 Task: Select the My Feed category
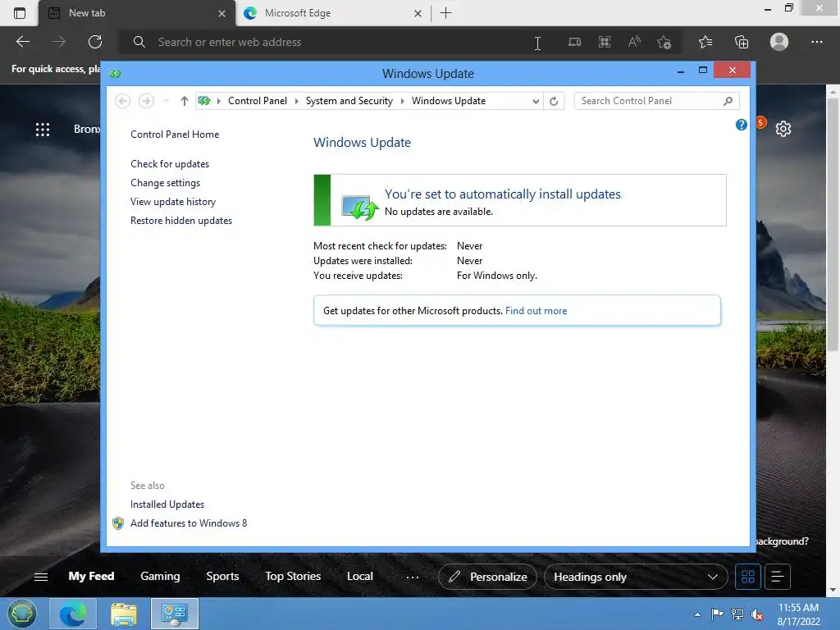point(91,577)
